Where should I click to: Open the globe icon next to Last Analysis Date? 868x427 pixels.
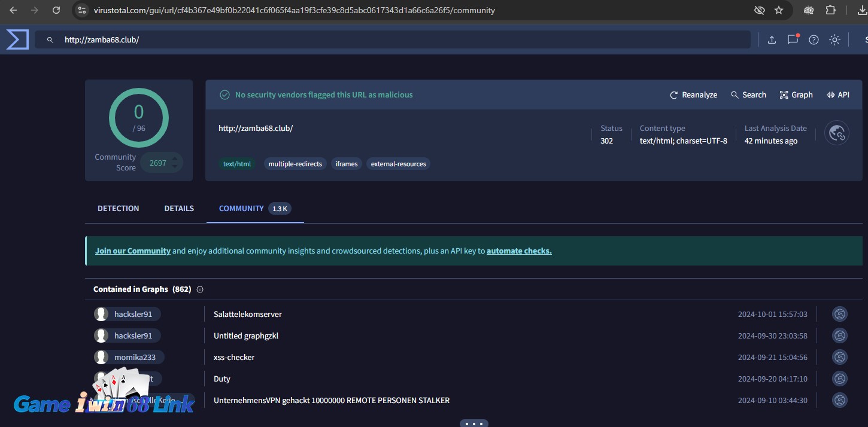coord(836,133)
